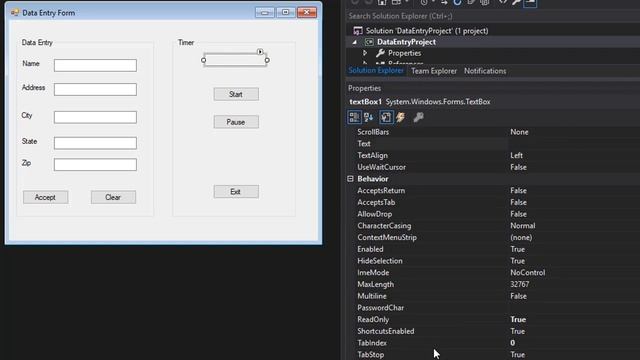Viewport: 640px width, 360px height.
Task: Click the 'NoControl' value of ImeMode
Action: [527, 273]
